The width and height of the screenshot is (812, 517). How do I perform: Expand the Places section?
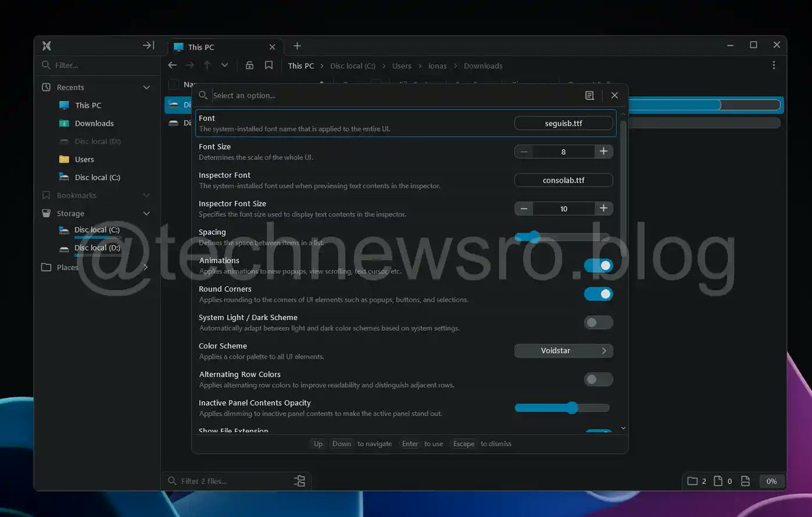click(145, 267)
